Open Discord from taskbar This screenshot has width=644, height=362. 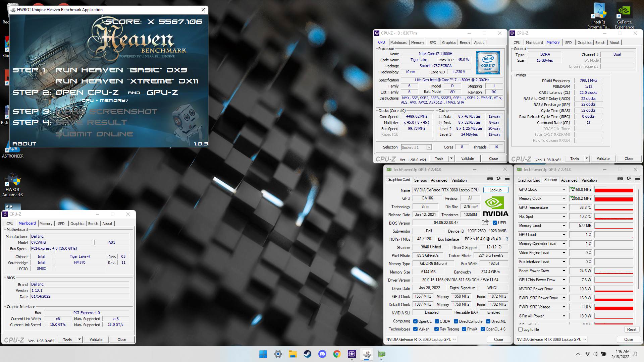[322, 354]
